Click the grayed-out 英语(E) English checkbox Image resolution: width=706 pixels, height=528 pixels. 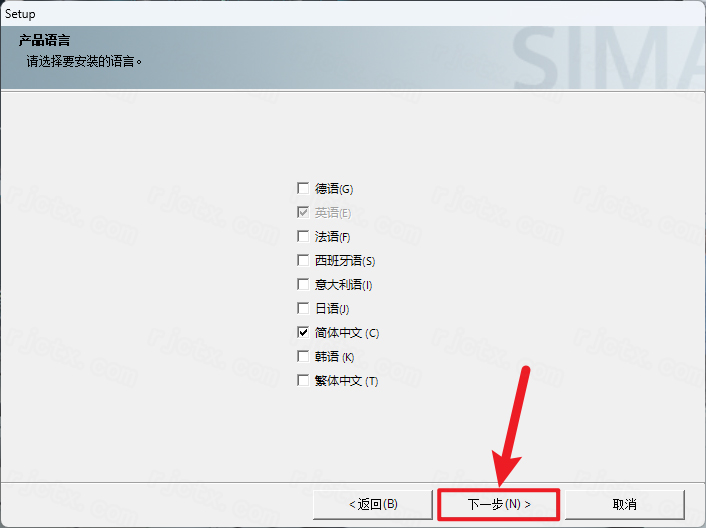pos(303,212)
